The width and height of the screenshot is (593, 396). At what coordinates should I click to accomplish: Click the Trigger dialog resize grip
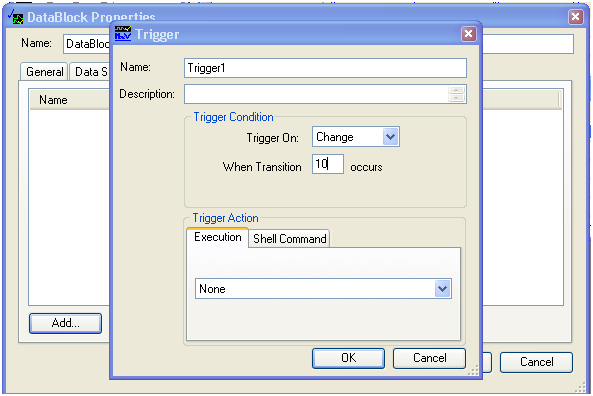click(473, 370)
